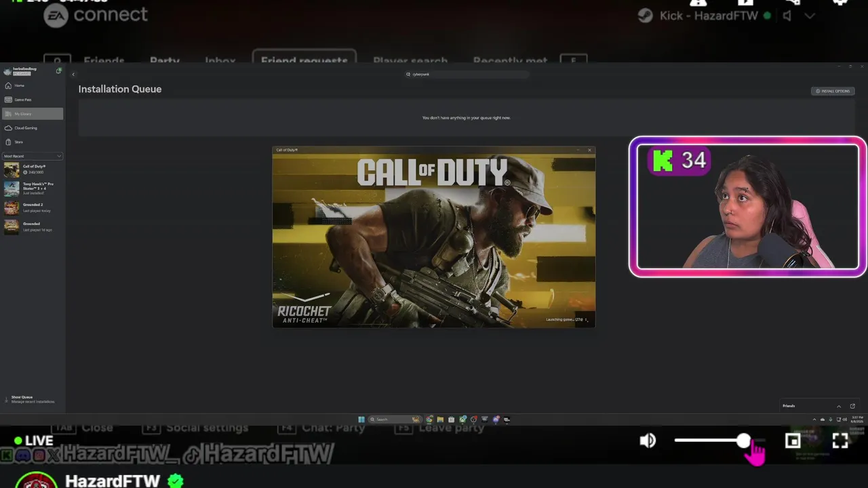The height and width of the screenshot is (488, 868).
Task: Open the Windows Start button
Action: (361, 420)
